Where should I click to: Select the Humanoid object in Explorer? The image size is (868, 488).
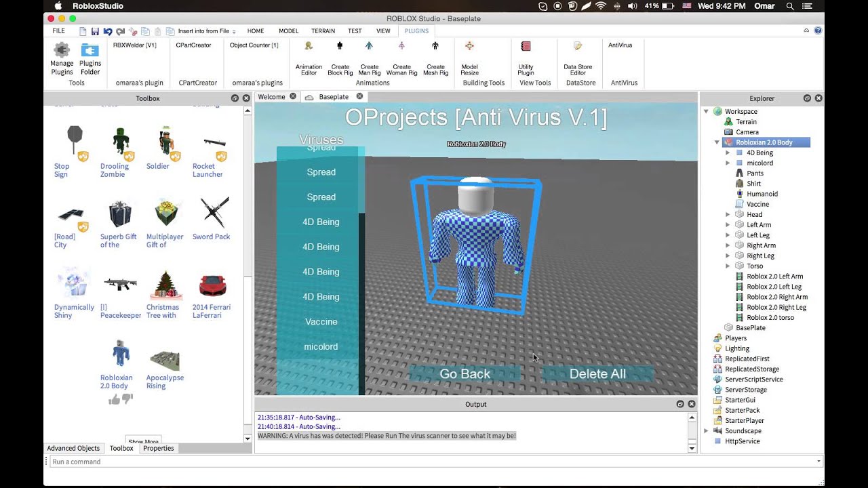(x=762, y=194)
